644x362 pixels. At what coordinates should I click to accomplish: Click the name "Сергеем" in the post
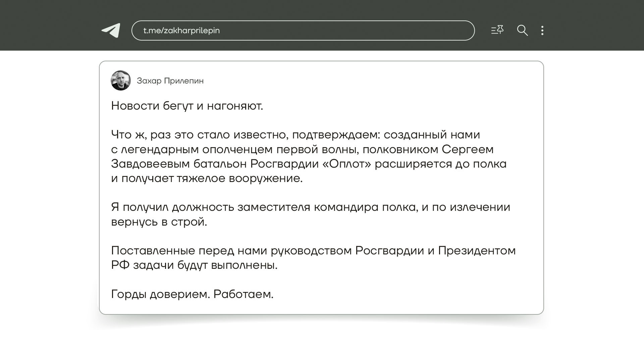tap(467, 149)
